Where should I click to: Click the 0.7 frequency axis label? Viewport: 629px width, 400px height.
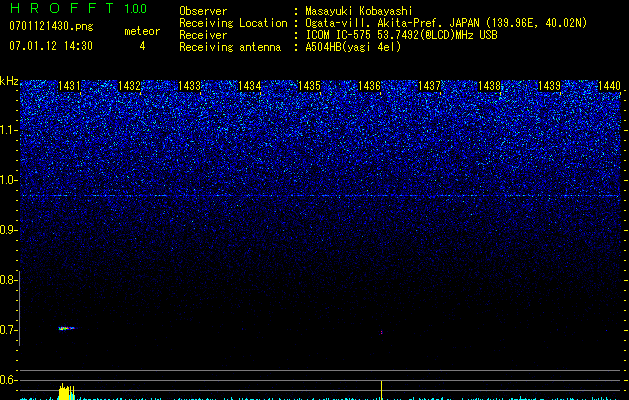pyautogui.click(x=8, y=330)
